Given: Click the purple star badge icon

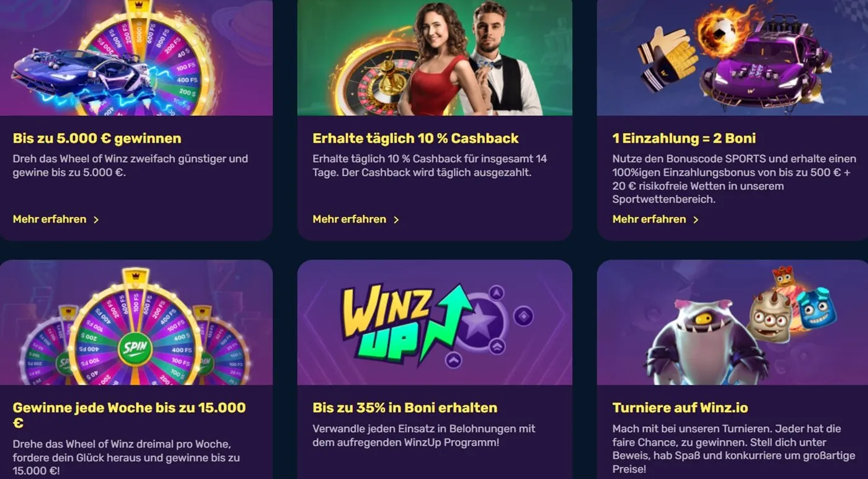Looking at the screenshot, I should [480, 324].
